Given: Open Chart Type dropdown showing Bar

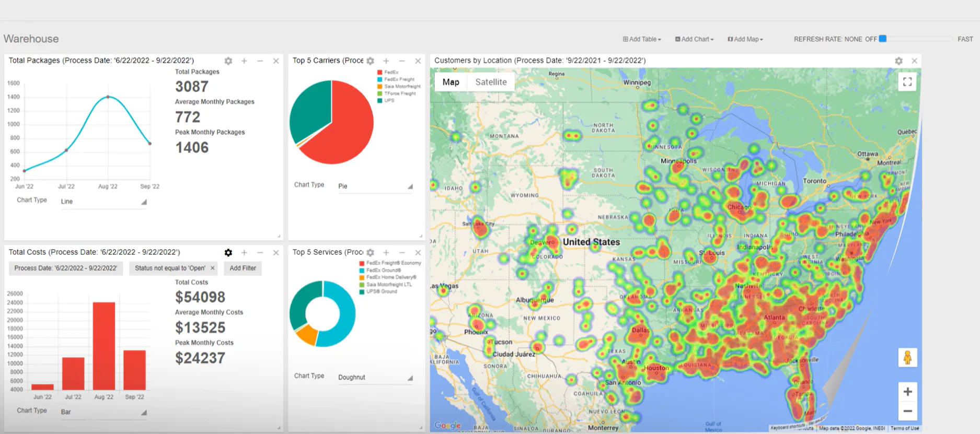Looking at the screenshot, I should click(x=103, y=412).
